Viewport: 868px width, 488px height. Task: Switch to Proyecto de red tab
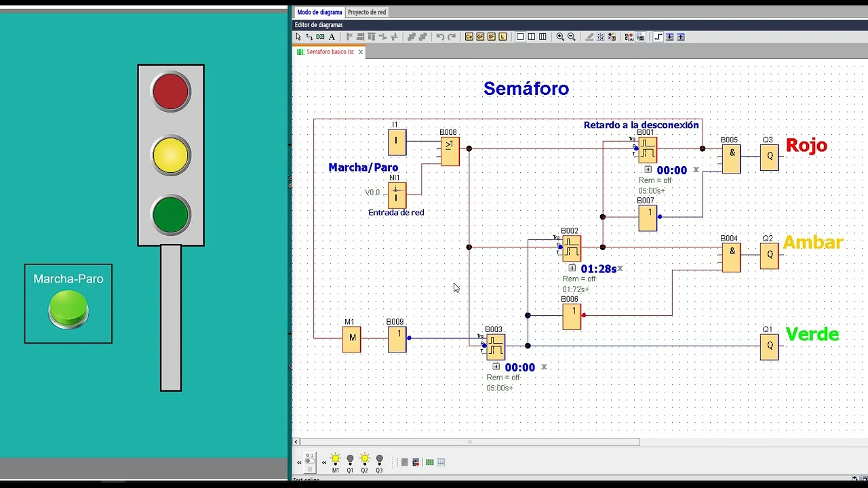coord(367,12)
